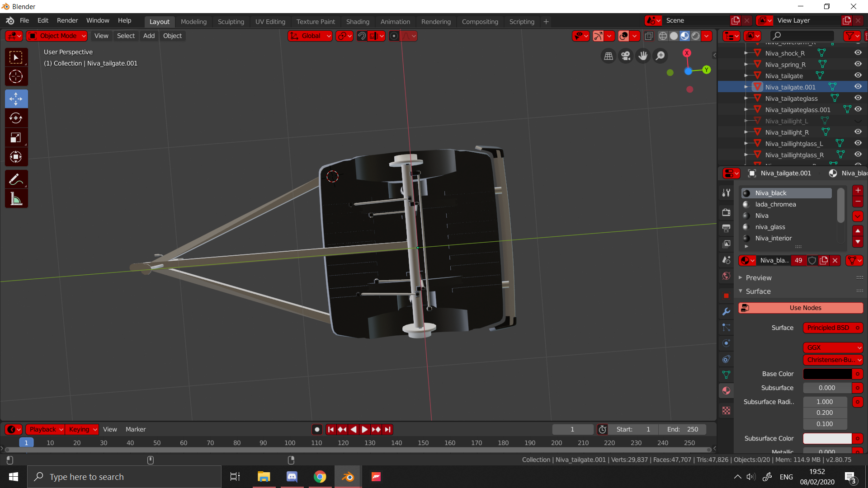This screenshot has width=868, height=488.
Task: Switch to the Shading workspace tab
Action: coord(357,21)
